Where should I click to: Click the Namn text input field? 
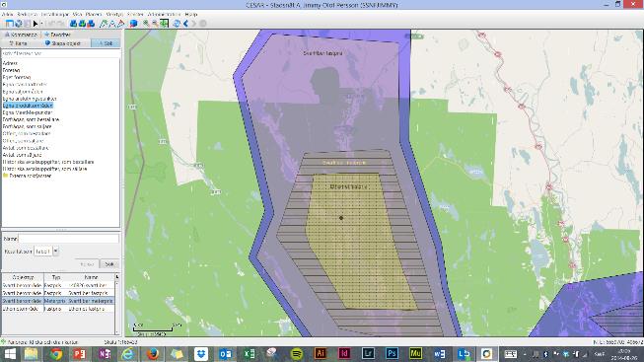coord(68,239)
